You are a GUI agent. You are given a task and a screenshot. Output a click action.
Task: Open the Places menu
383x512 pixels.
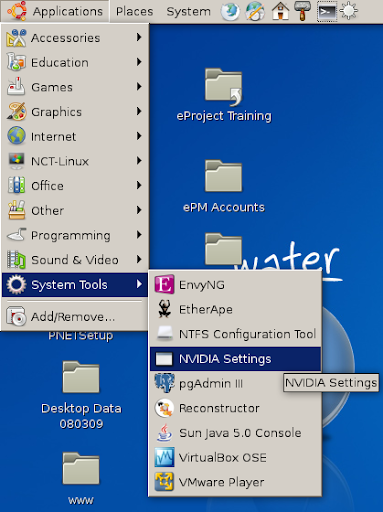tap(134, 11)
